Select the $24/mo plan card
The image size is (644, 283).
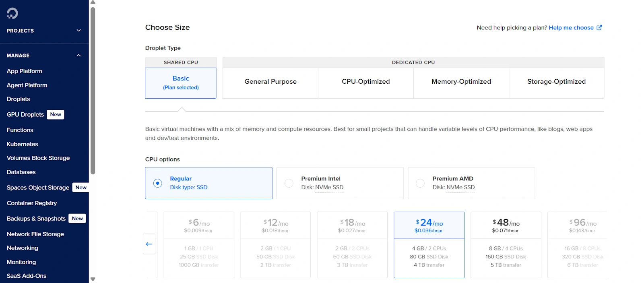(429, 245)
